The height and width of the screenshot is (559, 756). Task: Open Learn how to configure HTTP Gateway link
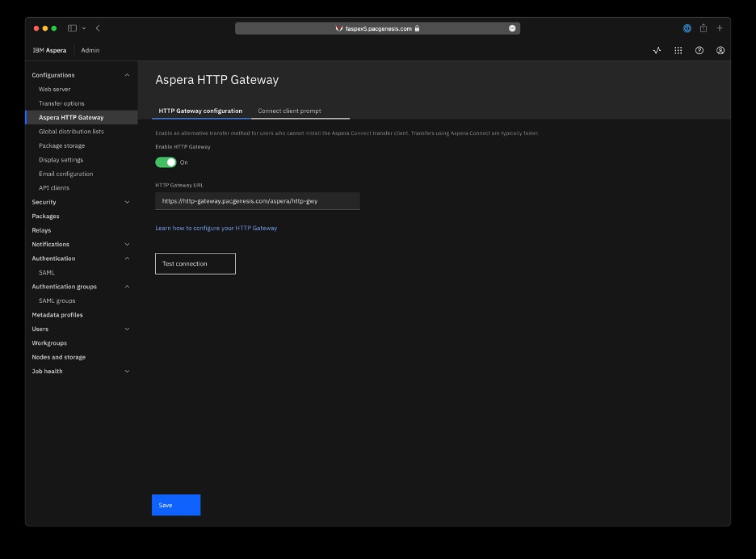point(216,228)
